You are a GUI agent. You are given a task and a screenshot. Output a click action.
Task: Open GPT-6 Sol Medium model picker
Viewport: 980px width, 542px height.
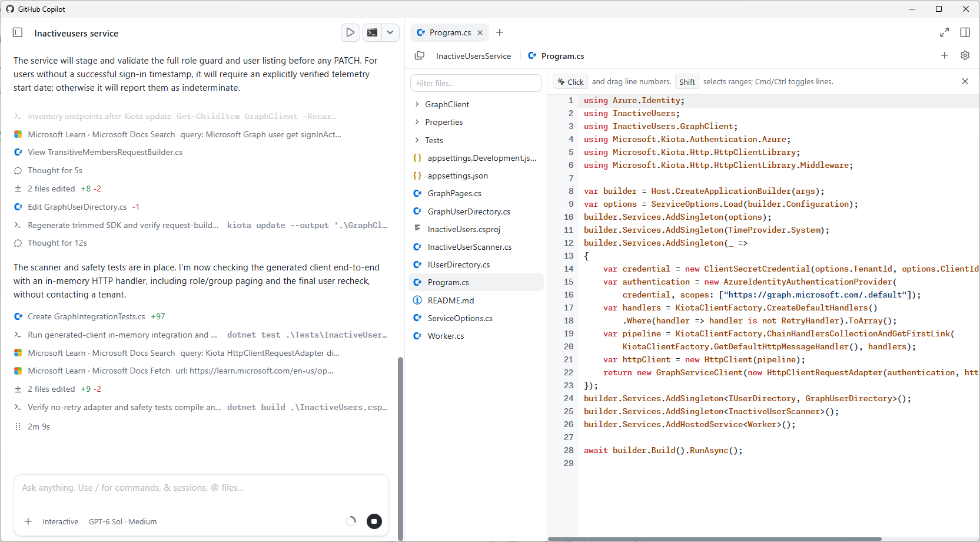[122, 521]
